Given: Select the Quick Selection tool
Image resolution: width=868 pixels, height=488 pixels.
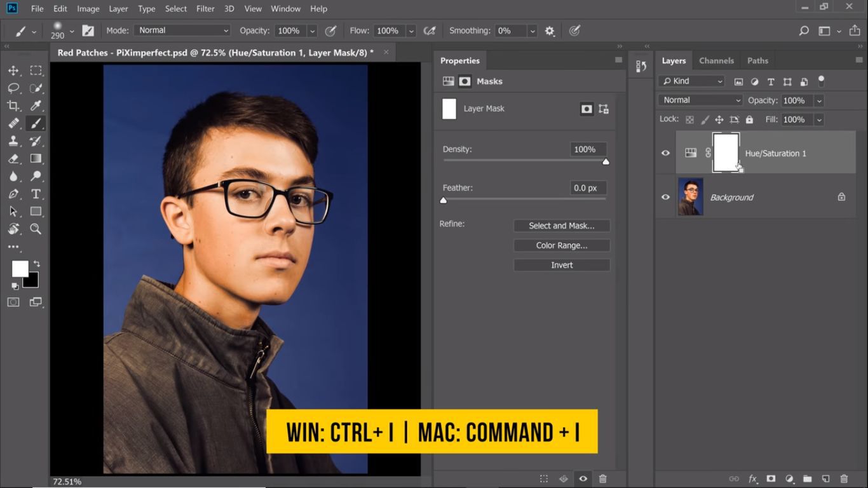Looking at the screenshot, I should click(x=36, y=88).
